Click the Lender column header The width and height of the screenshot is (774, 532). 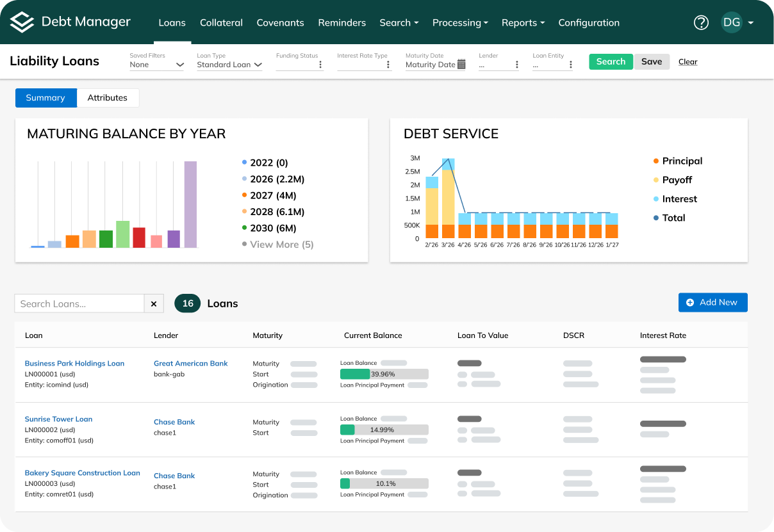[166, 335]
